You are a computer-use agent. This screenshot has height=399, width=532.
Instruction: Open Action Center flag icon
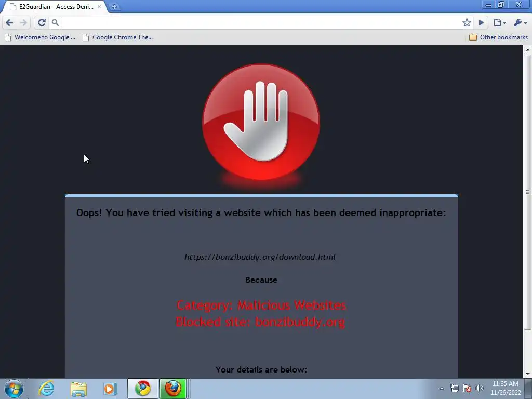pyautogui.click(x=467, y=388)
